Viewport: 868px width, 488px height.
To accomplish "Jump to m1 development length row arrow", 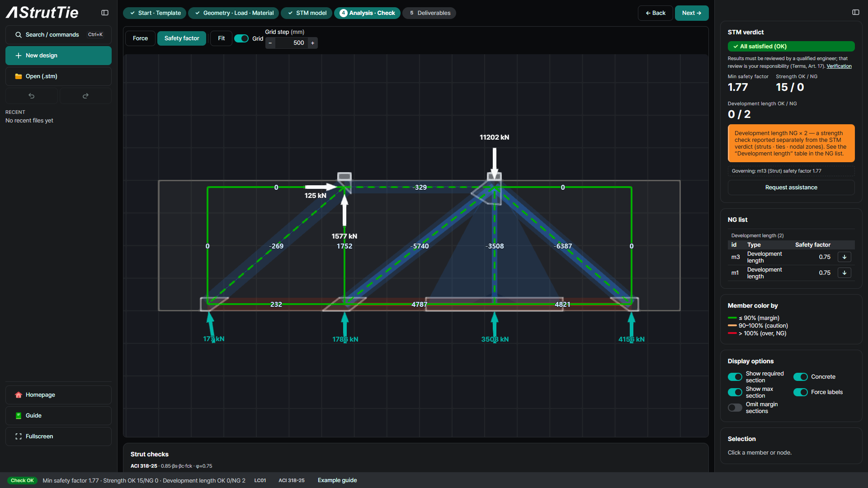I will [844, 273].
